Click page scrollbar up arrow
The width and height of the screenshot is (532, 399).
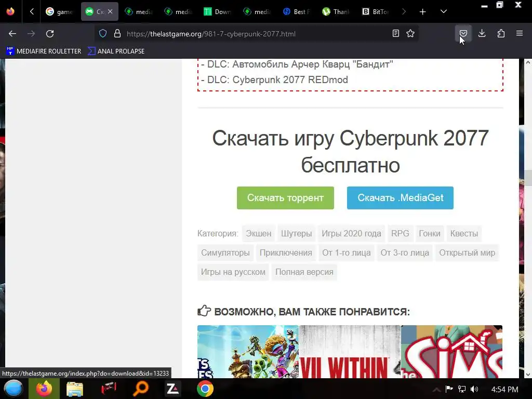pos(528,63)
